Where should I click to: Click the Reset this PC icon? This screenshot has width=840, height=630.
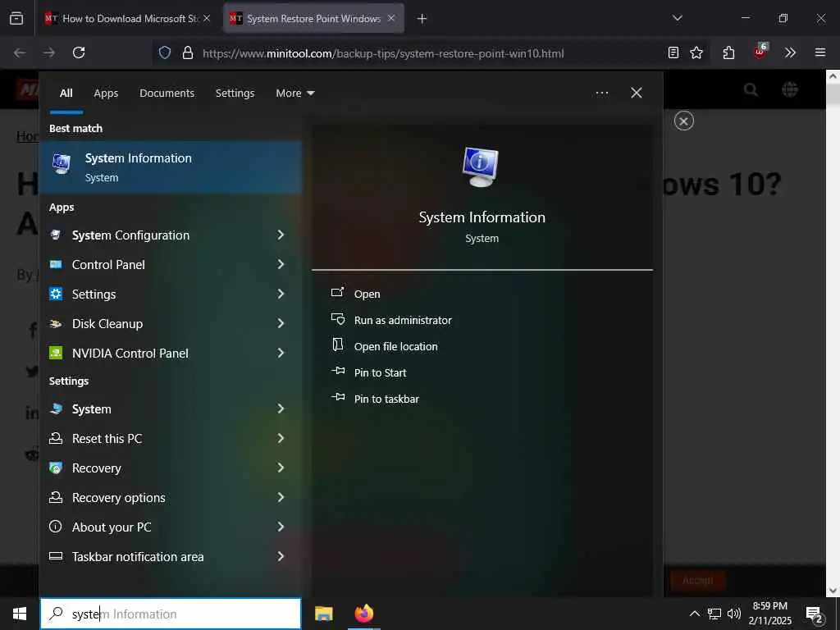click(x=55, y=438)
